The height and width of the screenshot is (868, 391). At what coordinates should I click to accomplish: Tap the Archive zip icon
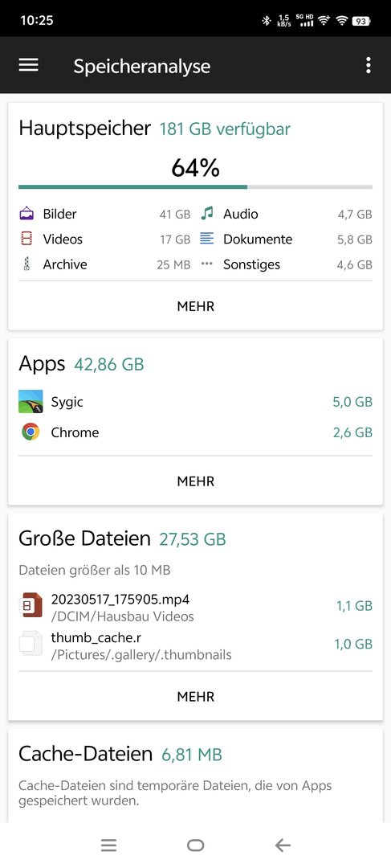(x=26, y=264)
